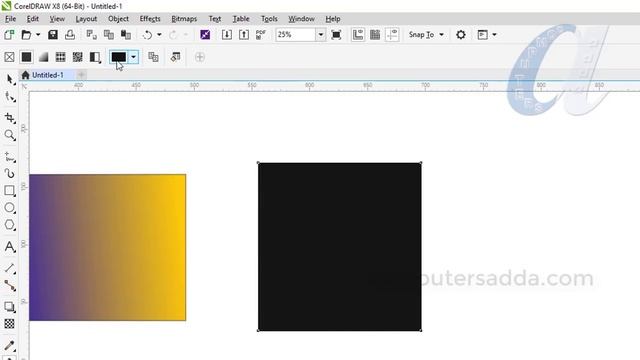The width and height of the screenshot is (640, 360).
Task: Add a new document tab
Action: pos(81,75)
